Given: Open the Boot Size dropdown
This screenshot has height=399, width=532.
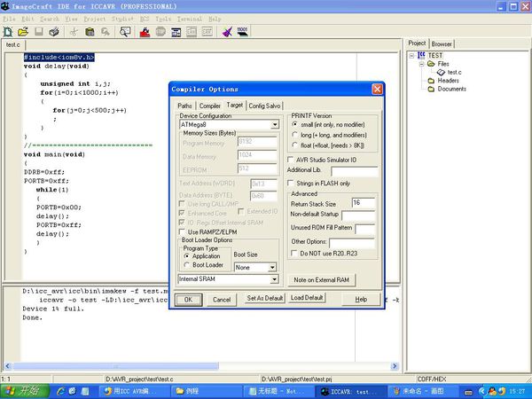Looking at the screenshot, I should point(272,266).
